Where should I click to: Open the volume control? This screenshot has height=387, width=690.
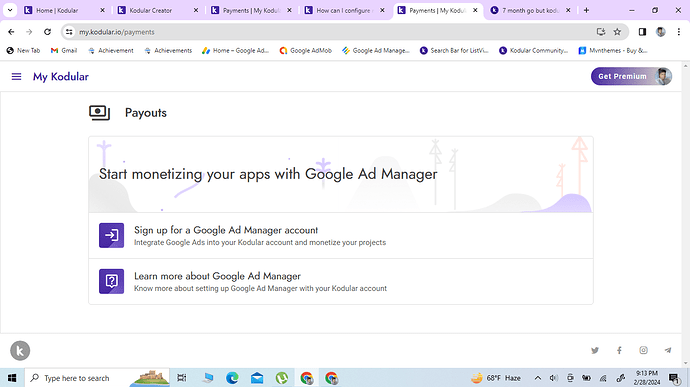(554, 378)
